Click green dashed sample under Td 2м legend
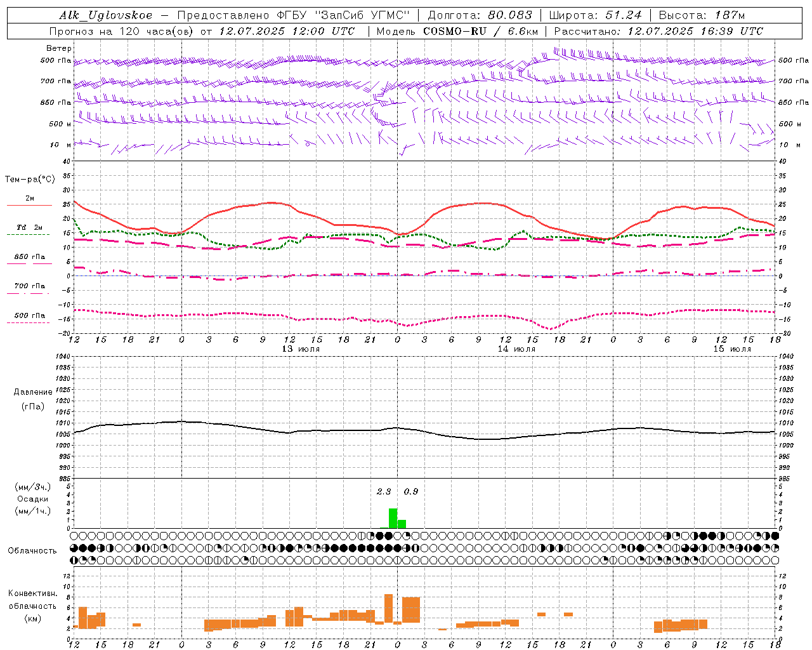 point(29,234)
